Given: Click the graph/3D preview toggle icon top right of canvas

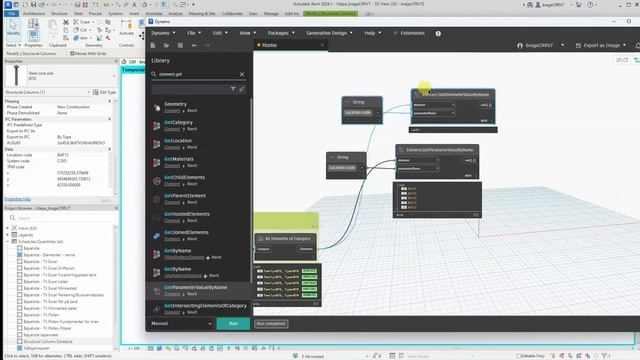Looking at the screenshot, I should click(622, 60).
